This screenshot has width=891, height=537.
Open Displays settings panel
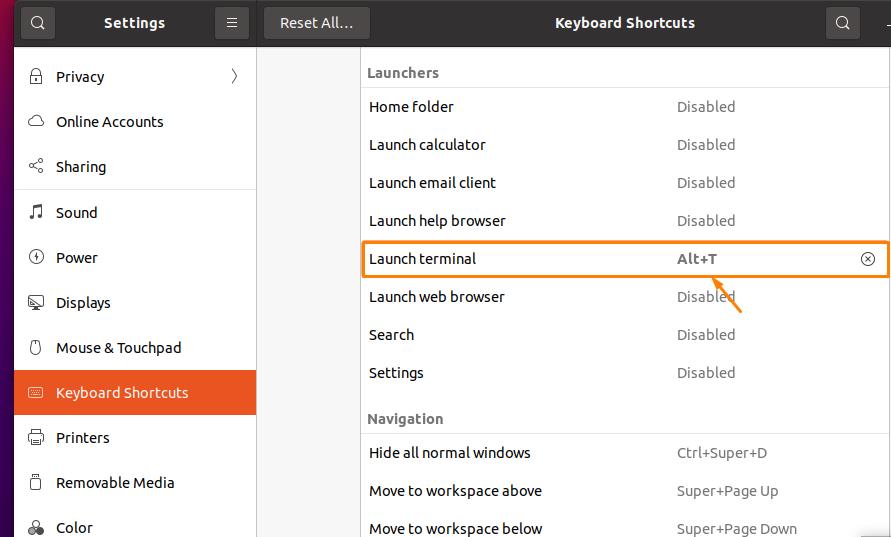click(83, 303)
